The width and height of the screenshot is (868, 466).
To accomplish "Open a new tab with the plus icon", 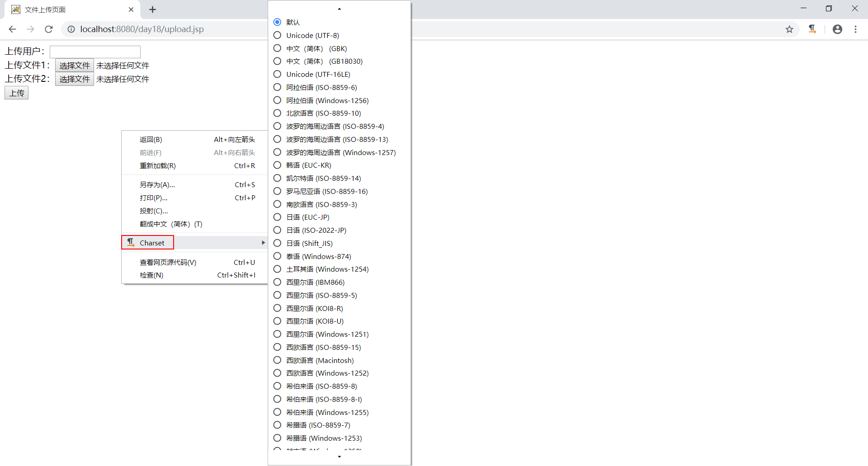I will [153, 9].
